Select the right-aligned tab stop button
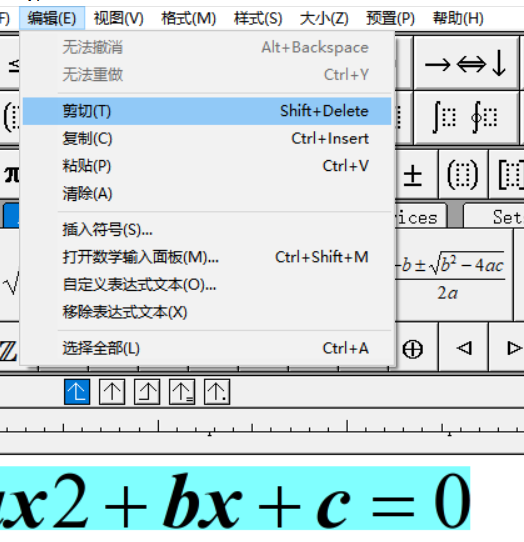The width and height of the screenshot is (524, 542). (x=147, y=392)
